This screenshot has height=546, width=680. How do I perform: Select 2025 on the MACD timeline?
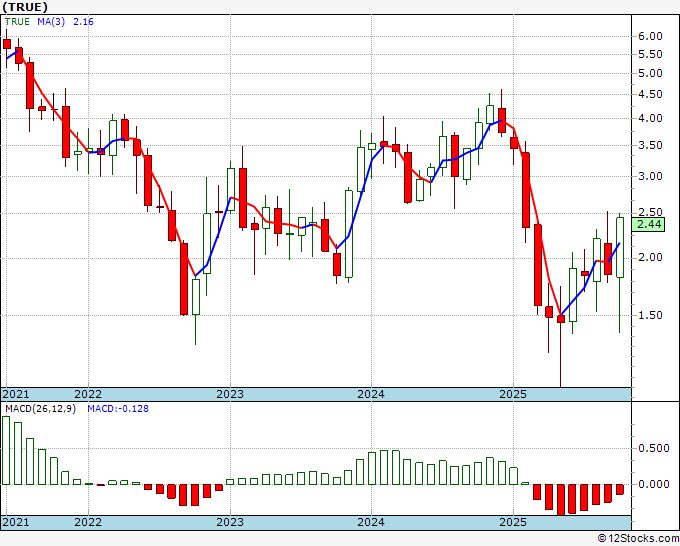tap(513, 522)
